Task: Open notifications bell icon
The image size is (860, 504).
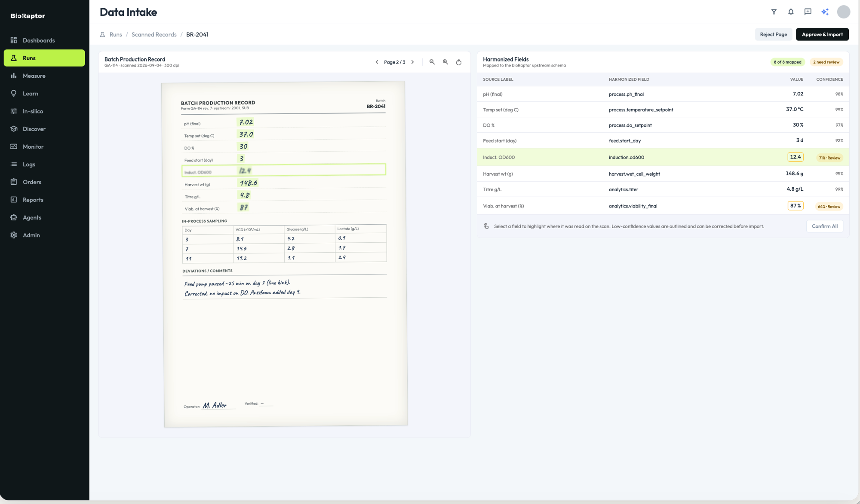Action: [x=791, y=12]
